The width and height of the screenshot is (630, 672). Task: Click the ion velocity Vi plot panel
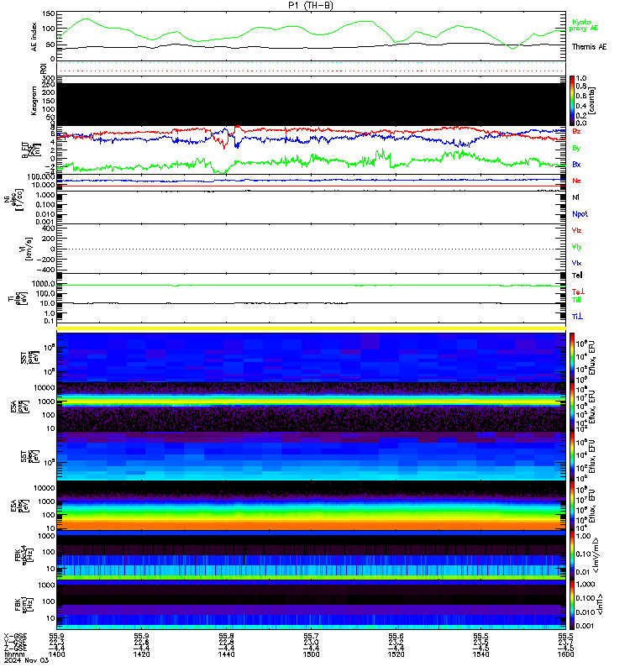click(311, 249)
